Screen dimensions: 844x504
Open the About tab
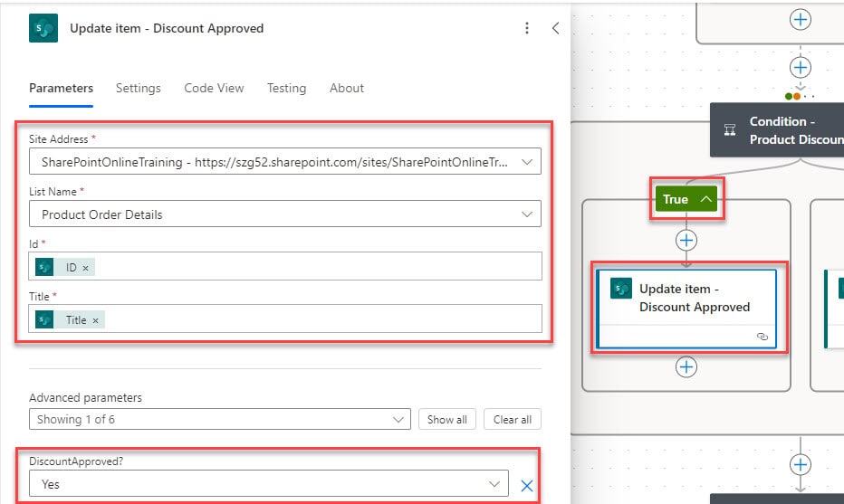pyautogui.click(x=347, y=88)
